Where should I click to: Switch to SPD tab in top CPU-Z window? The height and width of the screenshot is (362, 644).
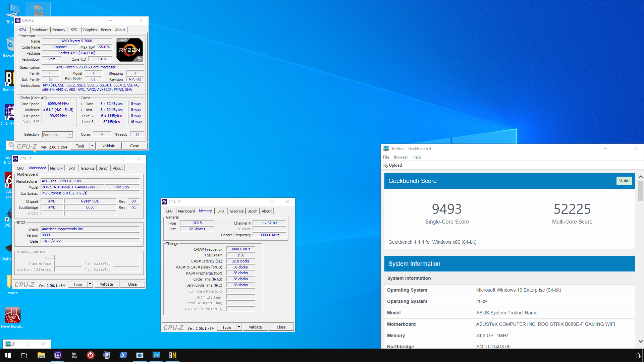coord(74,30)
